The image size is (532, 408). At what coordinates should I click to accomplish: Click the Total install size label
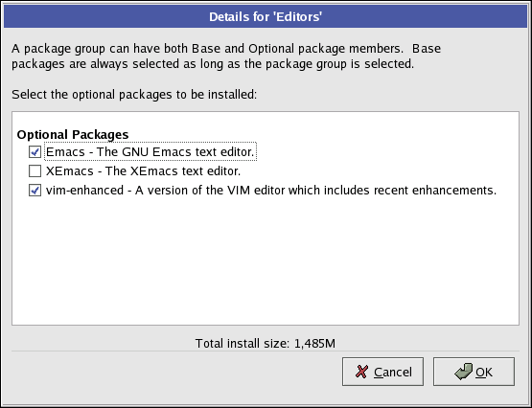coord(243,343)
